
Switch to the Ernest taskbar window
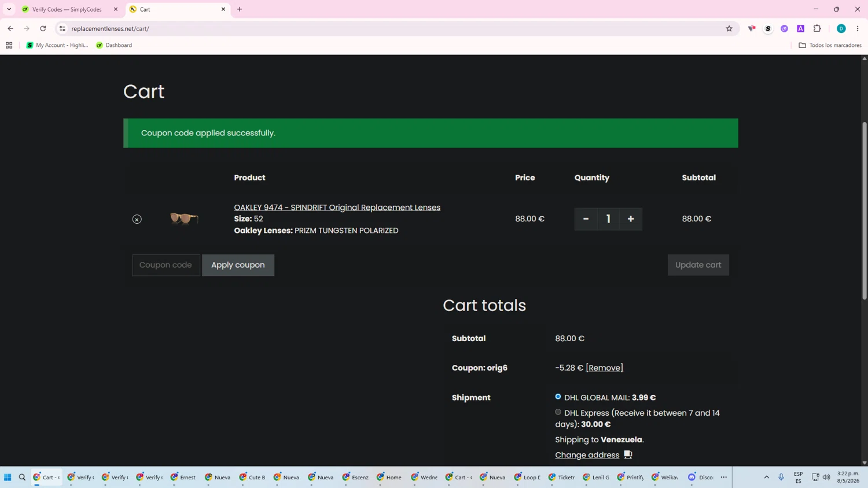point(183,477)
